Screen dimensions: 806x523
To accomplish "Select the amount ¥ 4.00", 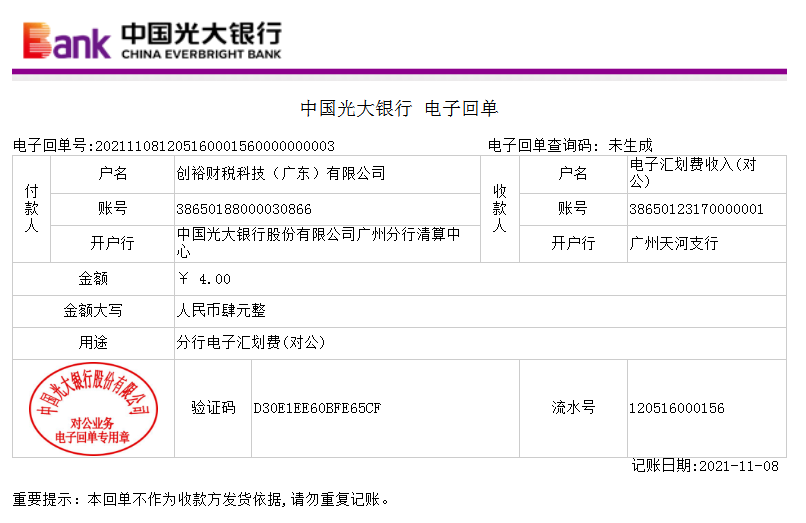I will tap(203, 279).
